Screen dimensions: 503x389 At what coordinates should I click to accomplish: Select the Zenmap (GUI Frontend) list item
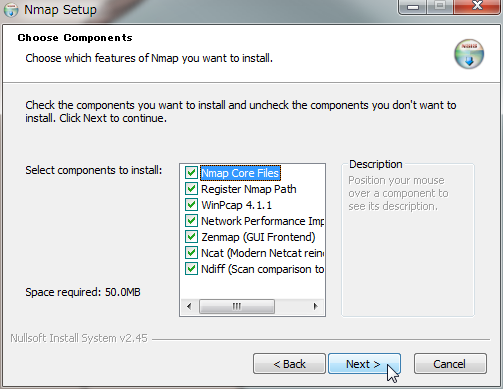pyautogui.click(x=258, y=237)
